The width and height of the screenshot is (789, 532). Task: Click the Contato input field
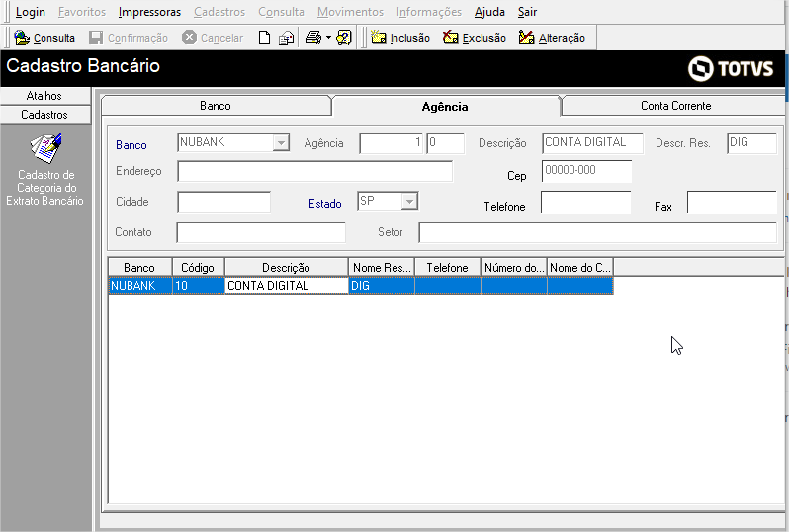261,232
